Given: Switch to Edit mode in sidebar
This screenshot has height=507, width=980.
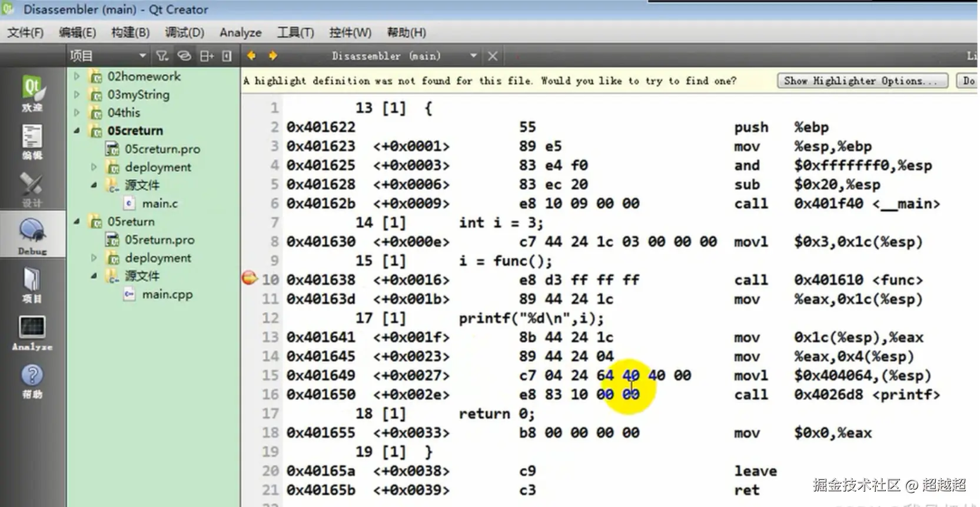Looking at the screenshot, I should (x=32, y=141).
